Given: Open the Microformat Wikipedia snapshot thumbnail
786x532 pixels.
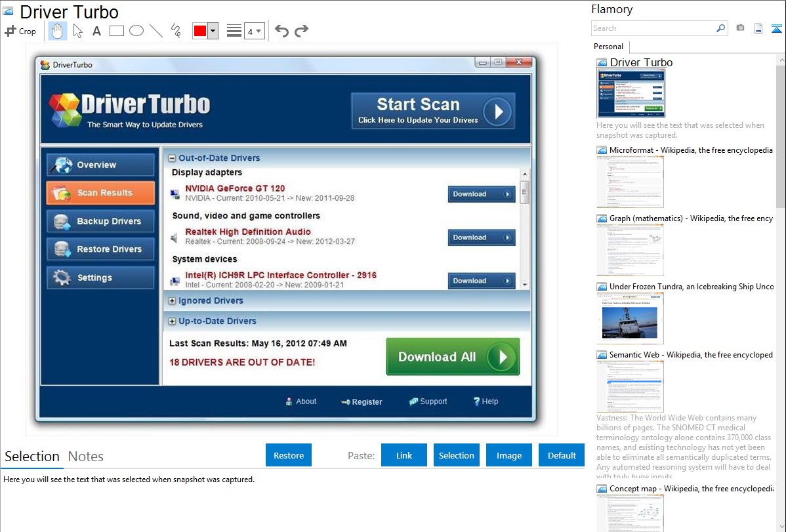Looking at the screenshot, I should click(x=630, y=182).
